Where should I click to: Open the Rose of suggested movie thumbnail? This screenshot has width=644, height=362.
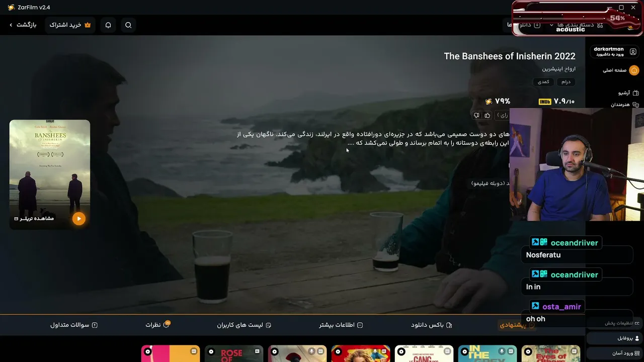[x=234, y=354]
